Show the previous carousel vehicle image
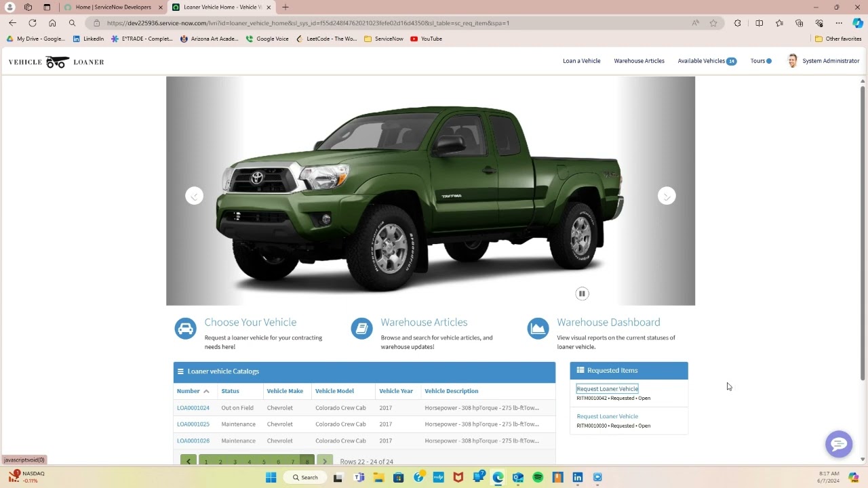 pos(194,196)
